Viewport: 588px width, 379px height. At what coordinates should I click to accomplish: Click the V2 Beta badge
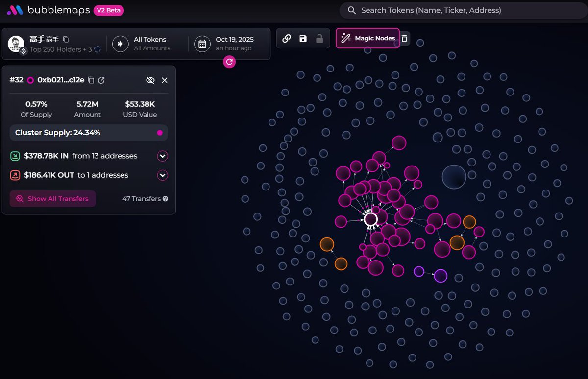(x=109, y=10)
